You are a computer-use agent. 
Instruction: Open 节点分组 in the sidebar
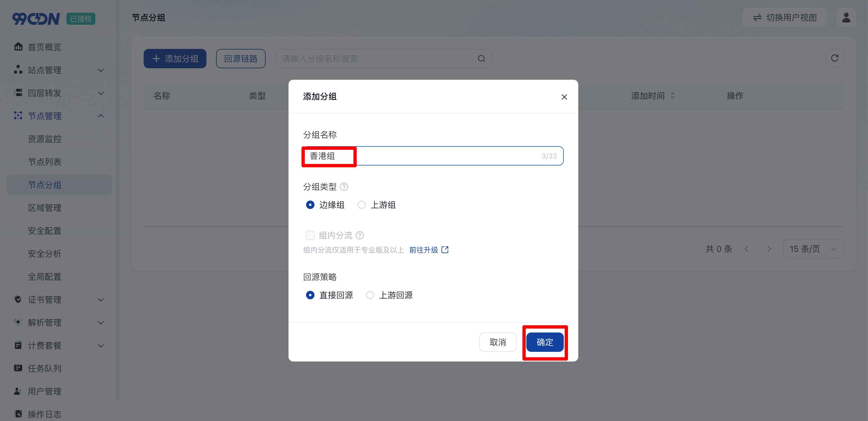59,185
